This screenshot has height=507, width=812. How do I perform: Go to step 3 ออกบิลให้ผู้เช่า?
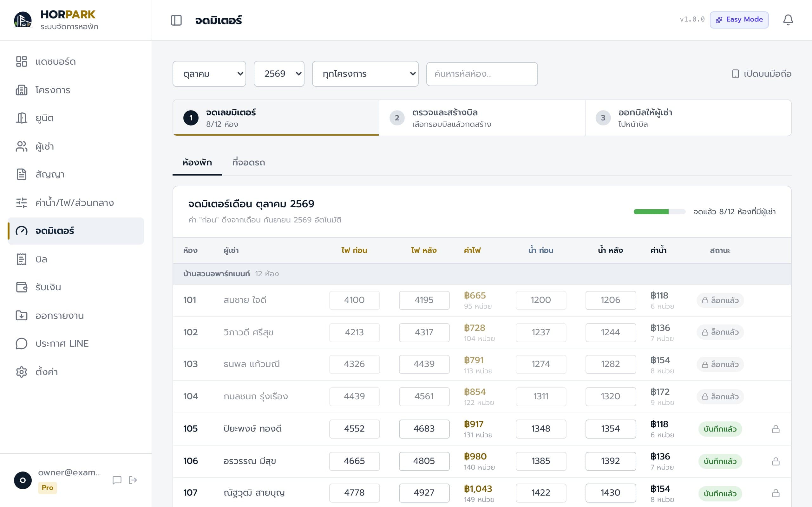tap(688, 118)
